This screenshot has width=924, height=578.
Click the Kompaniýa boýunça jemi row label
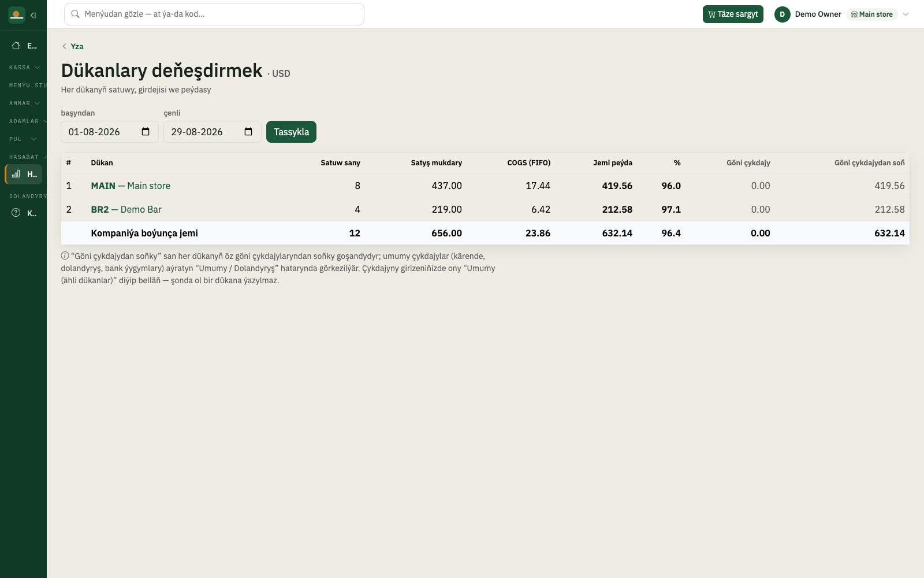coord(144,233)
